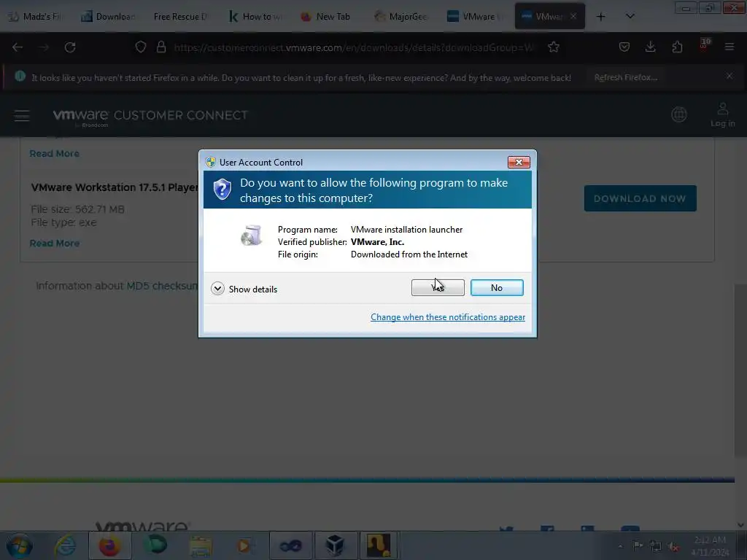Image resolution: width=747 pixels, height=560 pixels.
Task: Open the Windows Start menu
Action: [20, 545]
